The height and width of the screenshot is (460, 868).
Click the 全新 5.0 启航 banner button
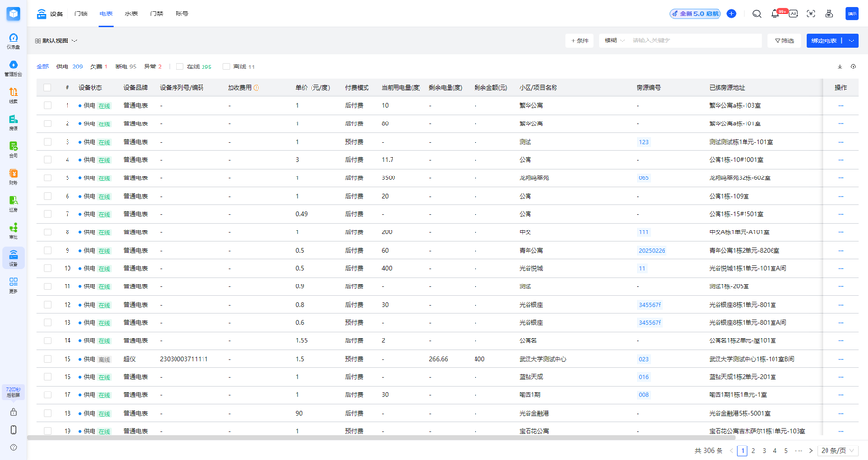pyautogui.click(x=695, y=14)
